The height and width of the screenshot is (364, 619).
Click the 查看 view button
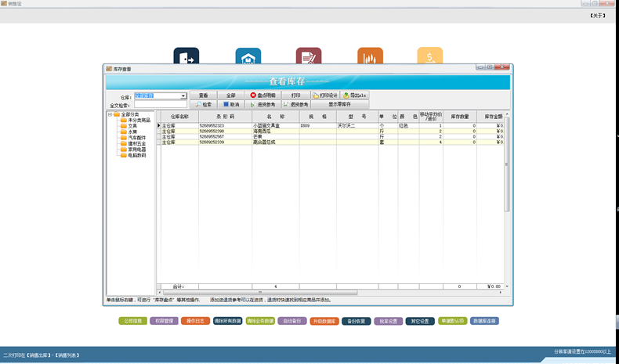(203, 96)
